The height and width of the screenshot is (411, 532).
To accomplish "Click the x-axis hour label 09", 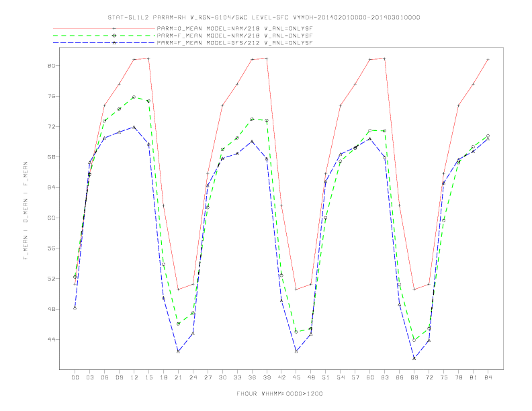I will coord(119,377).
